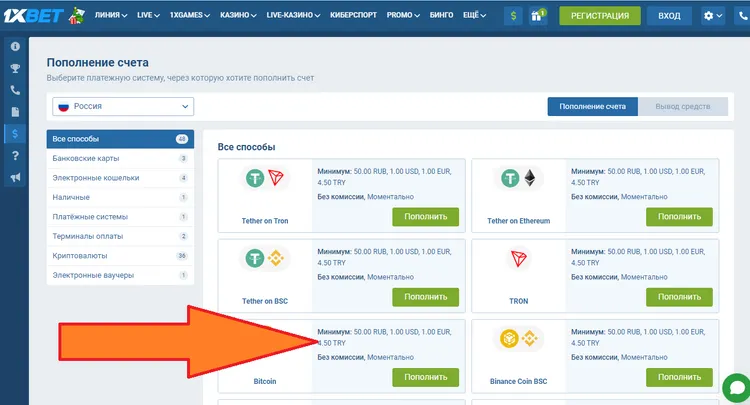Click the megaphone icon in the sidebar

(x=15, y=178)
